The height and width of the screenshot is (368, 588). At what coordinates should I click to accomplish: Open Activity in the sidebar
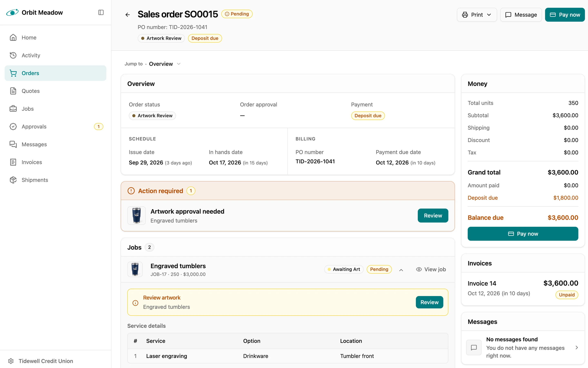pos(56,55)
